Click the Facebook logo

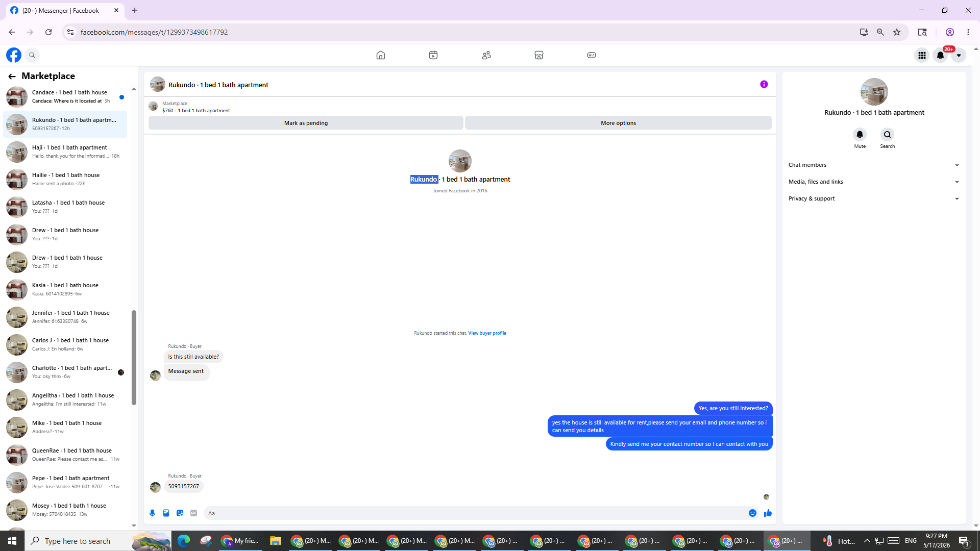pyautogui.click(x=14, y=55)
